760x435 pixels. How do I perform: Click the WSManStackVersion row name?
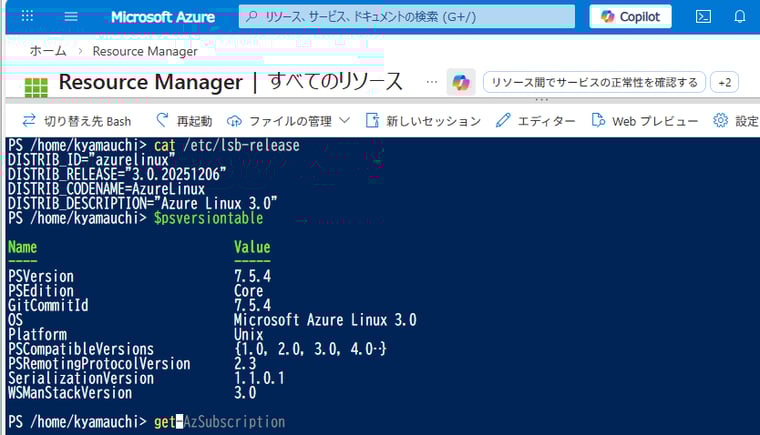(70, 393)
